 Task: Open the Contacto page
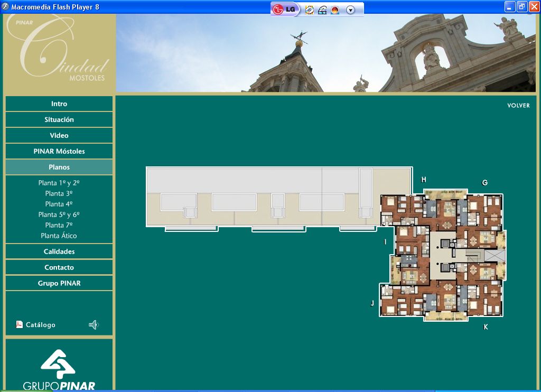pos(59,268)
